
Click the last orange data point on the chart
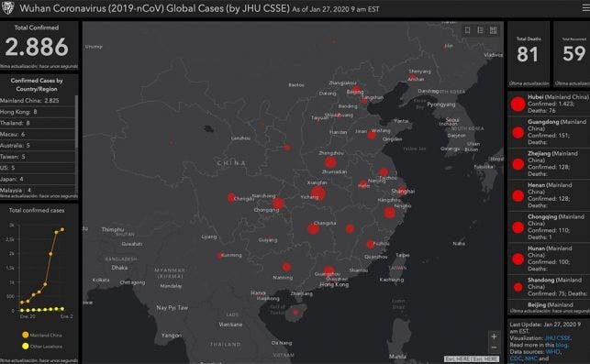point(62,229)
